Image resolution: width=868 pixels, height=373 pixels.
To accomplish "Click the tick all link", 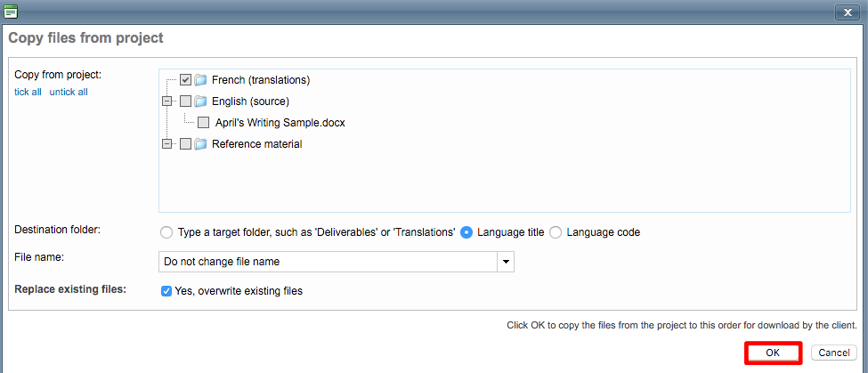I will [28, 92].
